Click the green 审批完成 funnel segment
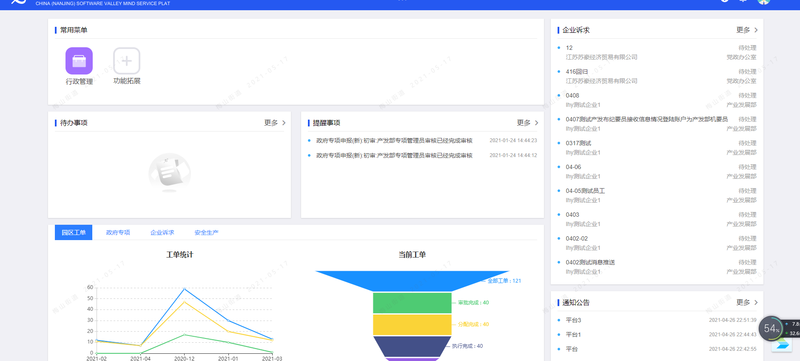This screenshot has width=800, height=361. click(x=412, y=303)
